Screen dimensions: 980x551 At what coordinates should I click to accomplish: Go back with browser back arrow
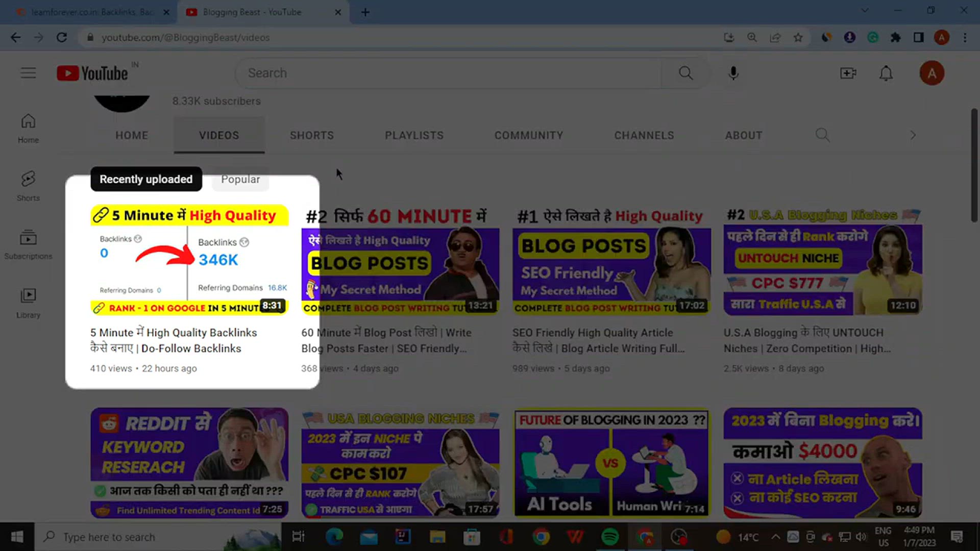click(x=16, y=37)
